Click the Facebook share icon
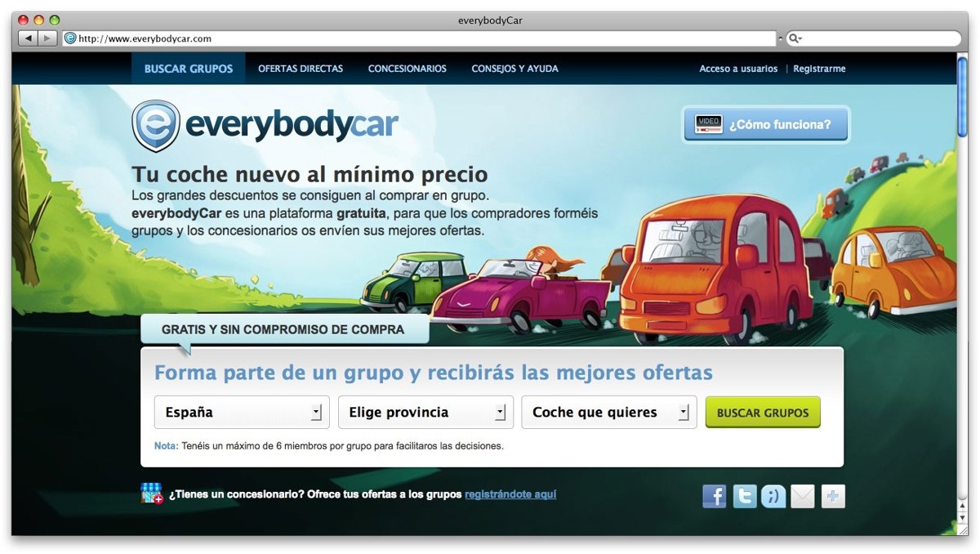980x554 pixels. (714, 496)
